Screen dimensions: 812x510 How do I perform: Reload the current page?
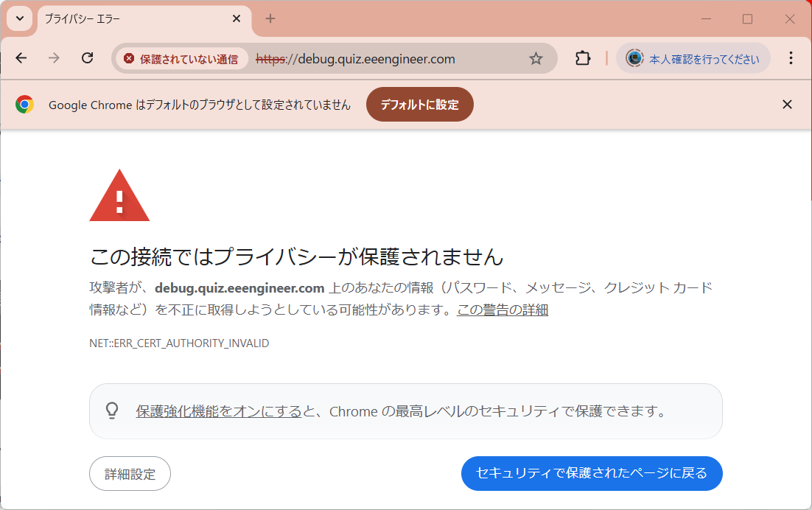pos(87,58)
